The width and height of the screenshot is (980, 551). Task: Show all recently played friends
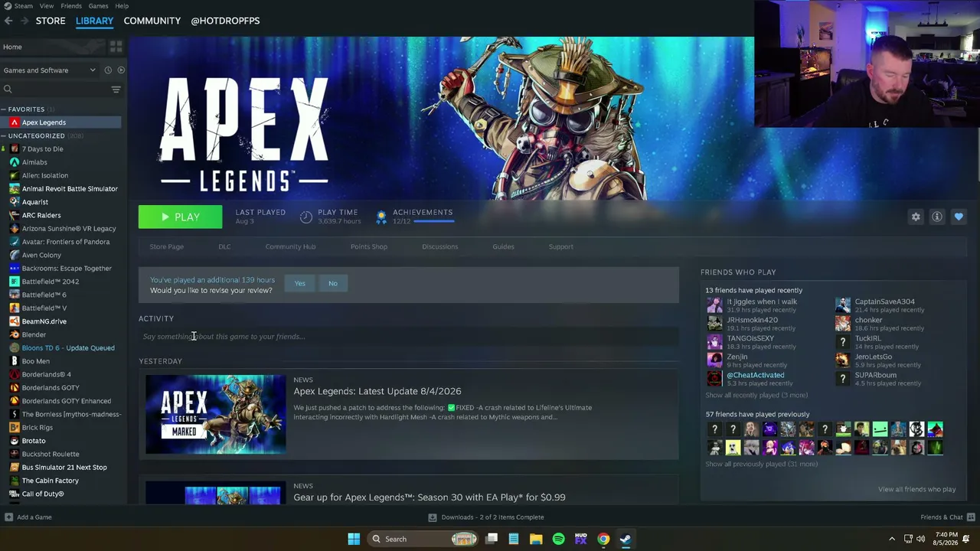(x=756, y=396)
